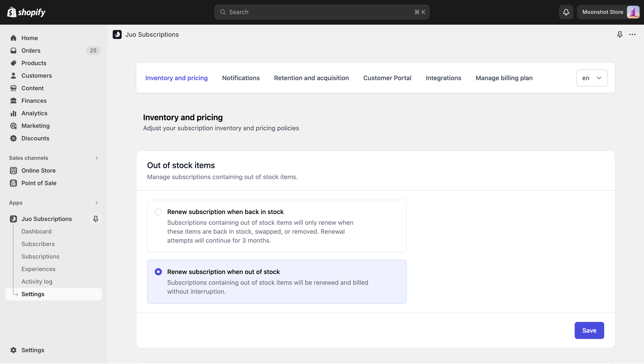The width and height of the screenshot is (644, 364).
Task: Click the ellipsis menu icon top right
Action: [633, 34]
